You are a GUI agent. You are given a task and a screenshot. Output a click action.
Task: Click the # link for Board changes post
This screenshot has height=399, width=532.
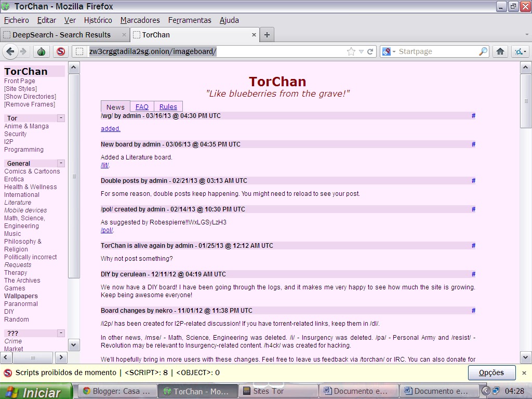click(x=473, y=310)
